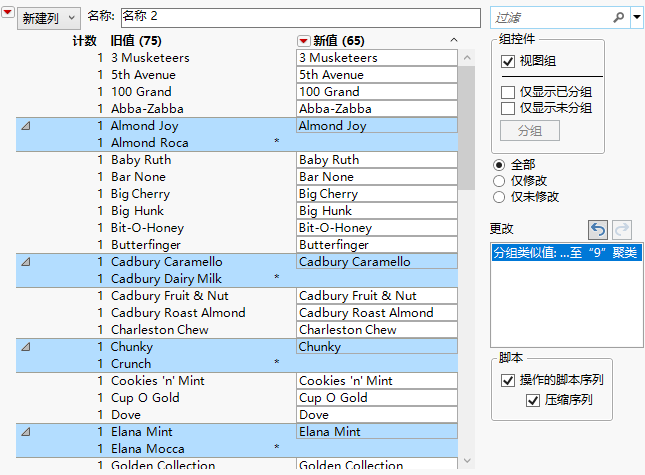The height and width of the screenshot is (475, 645).
Task: Select old value Cadbury Fruit & Nut
Action: [169, 296]
